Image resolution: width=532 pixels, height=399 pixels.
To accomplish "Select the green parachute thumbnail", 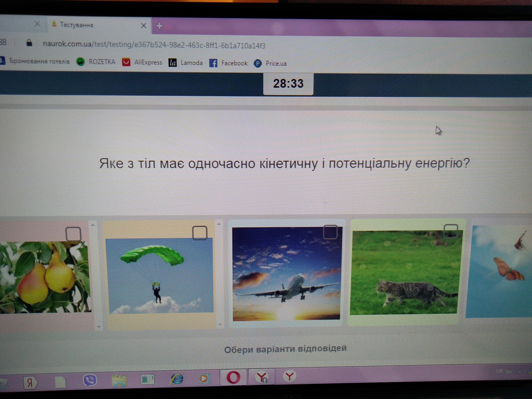I will point(160,276).
